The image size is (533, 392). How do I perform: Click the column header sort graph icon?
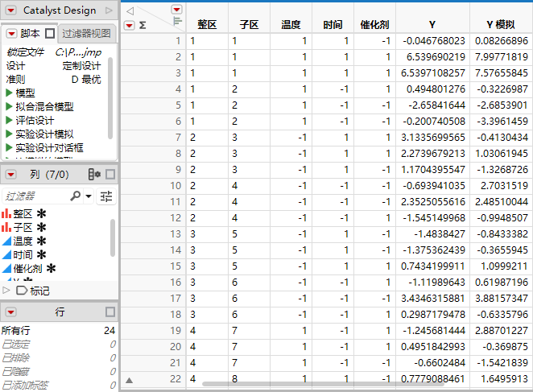177,21
